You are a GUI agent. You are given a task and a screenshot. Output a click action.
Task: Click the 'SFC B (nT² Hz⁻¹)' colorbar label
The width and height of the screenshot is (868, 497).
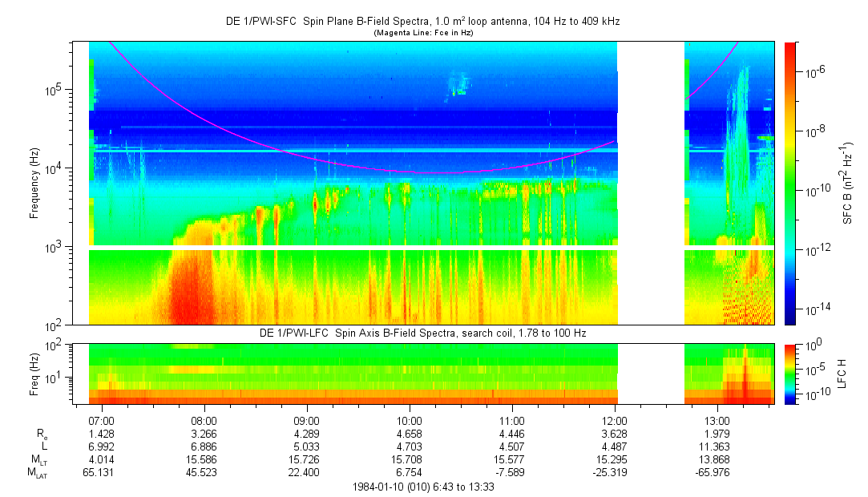(848, 183)
